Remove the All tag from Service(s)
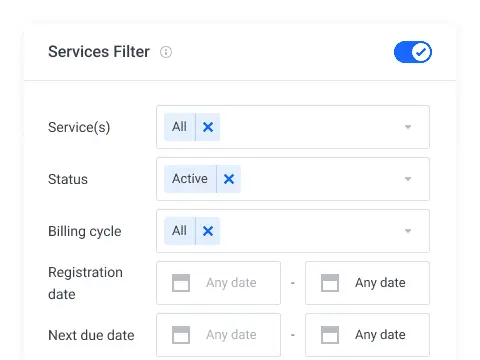480x360 pixels. [208, 127]
